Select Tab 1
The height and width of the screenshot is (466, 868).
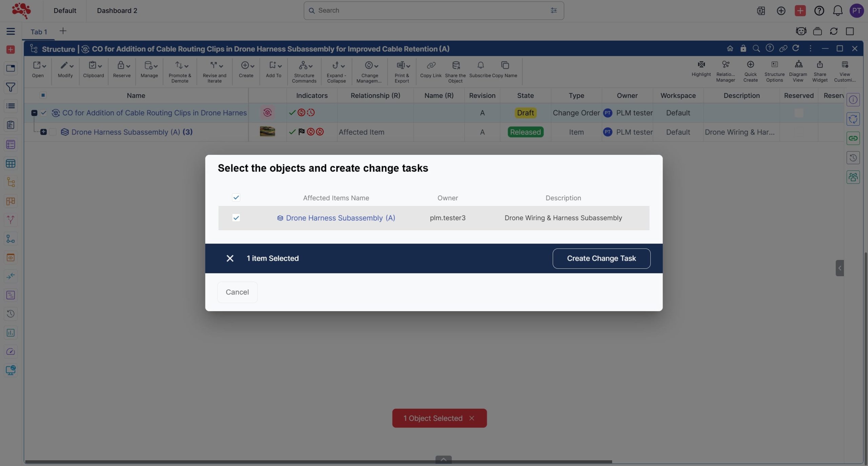[x=39, y=32]
